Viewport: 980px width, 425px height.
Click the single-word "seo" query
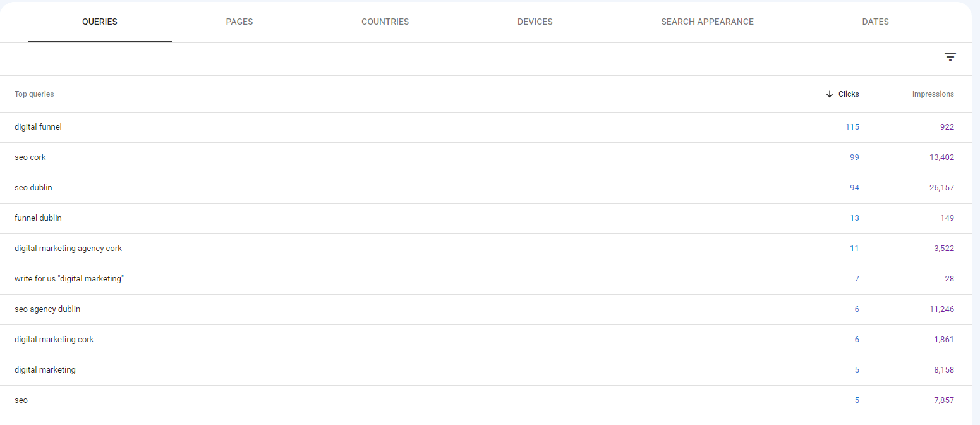click(21, 400)
